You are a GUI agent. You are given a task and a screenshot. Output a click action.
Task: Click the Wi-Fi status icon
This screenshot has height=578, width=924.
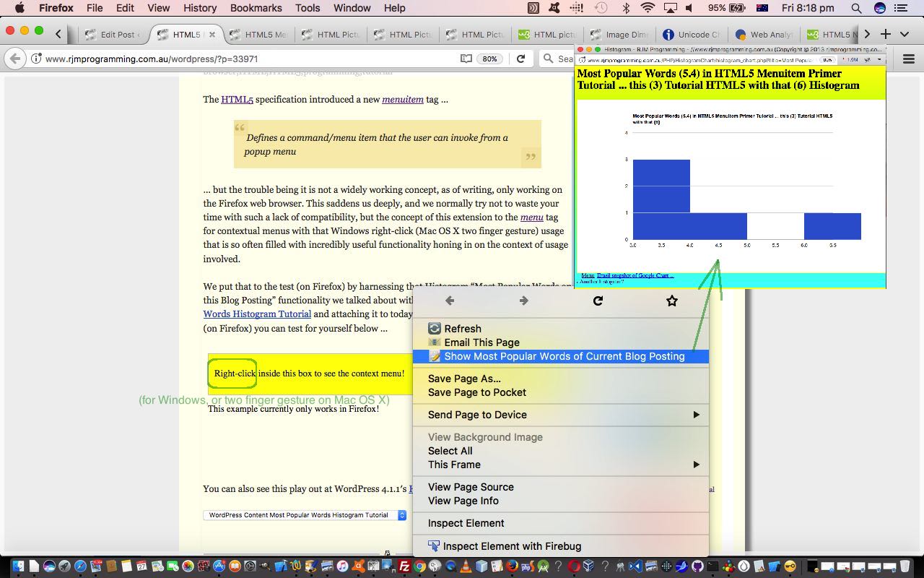[648, 8]
